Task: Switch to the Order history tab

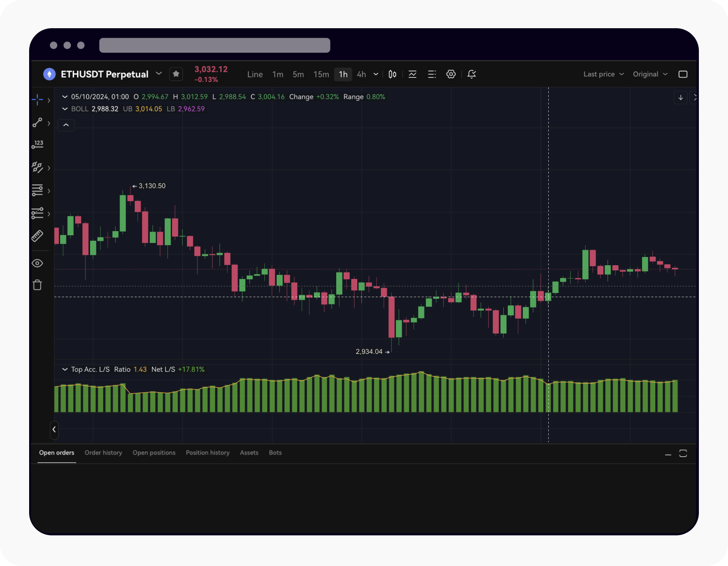Action: pos(103,453)
